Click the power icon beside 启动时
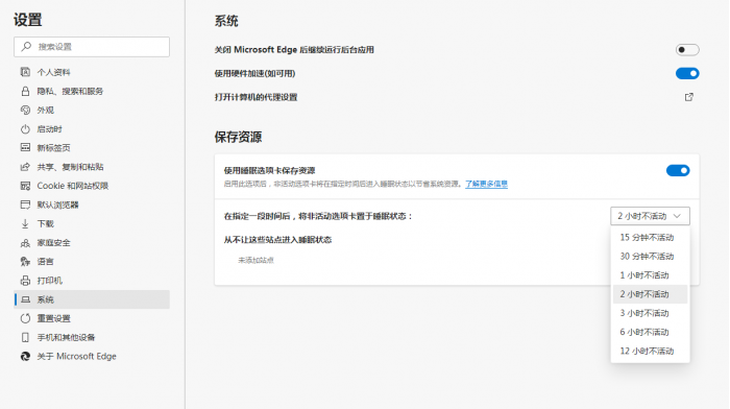Screen dimensions: 730x409 [26, 129]
